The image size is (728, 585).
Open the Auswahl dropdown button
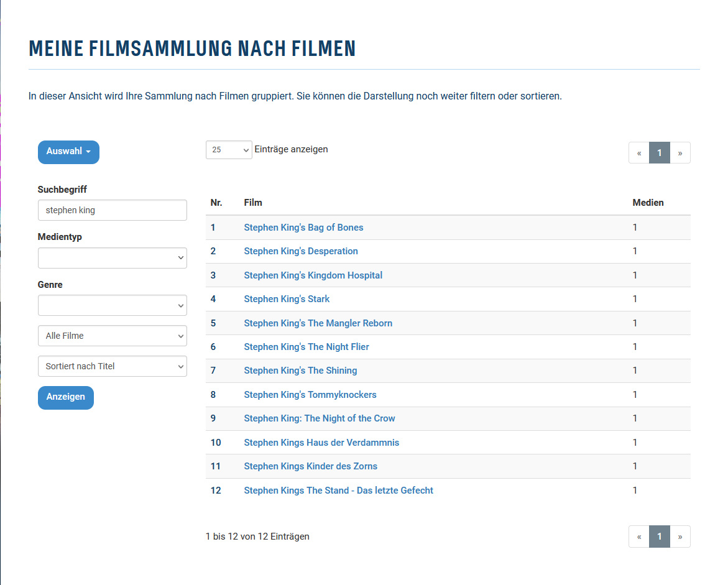click(68, 152)
